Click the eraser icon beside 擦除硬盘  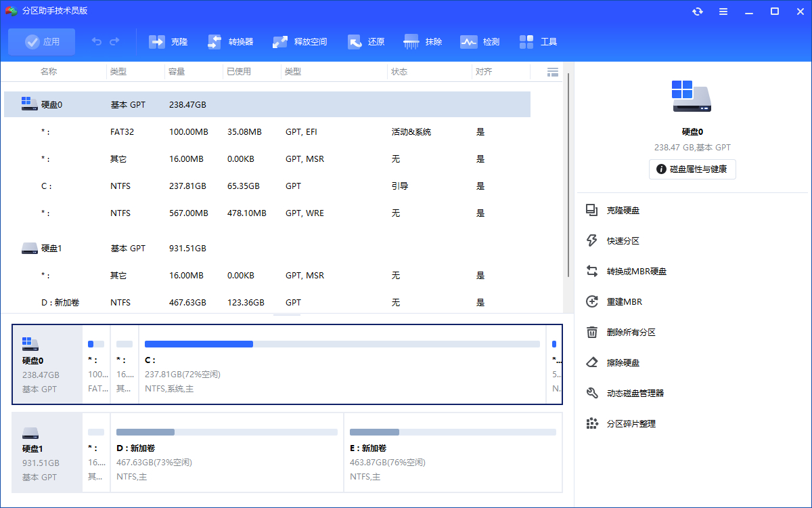tap(592, 363)
